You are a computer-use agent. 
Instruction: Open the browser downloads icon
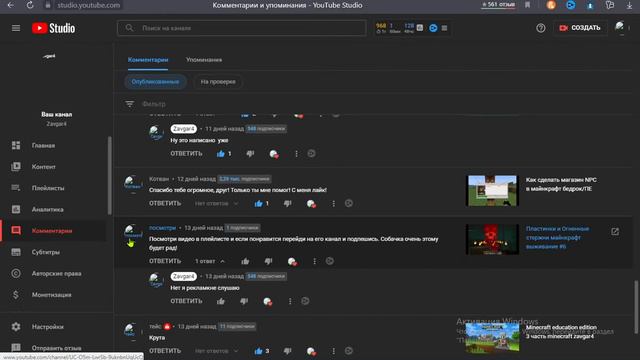(629, 5)
